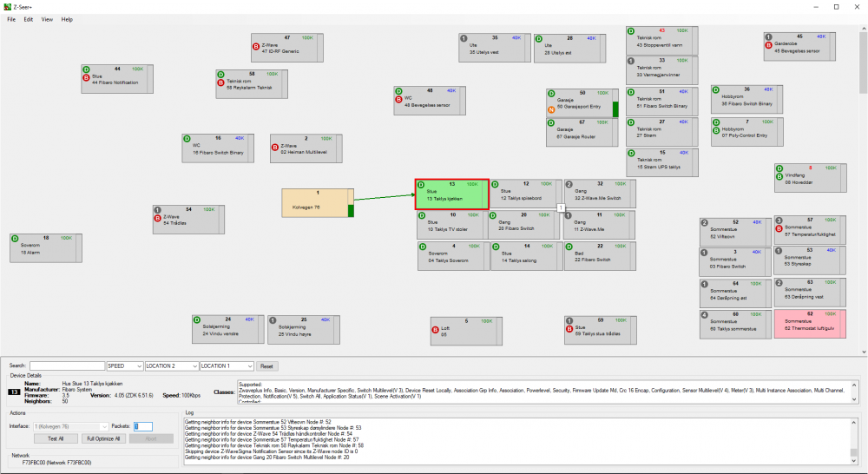Select the Kolvegen 76 controller node
The image size is (868, 474).
(314, 202)
